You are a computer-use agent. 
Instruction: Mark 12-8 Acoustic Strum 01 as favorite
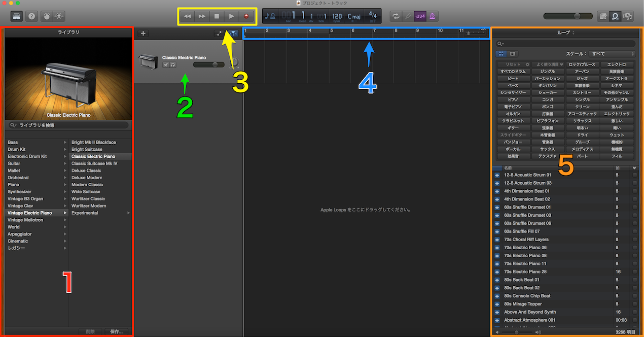[634, 175]
